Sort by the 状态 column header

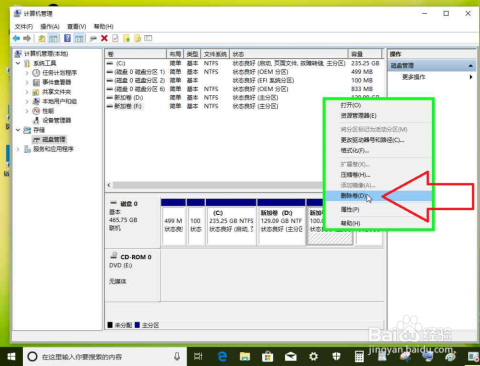(289, 54)
